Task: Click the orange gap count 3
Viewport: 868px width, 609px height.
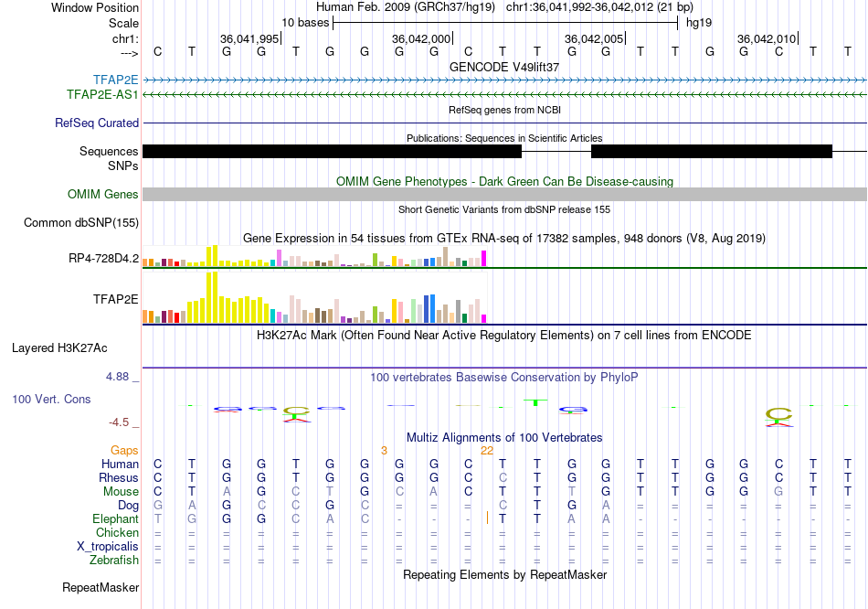Action: point(384,451)
